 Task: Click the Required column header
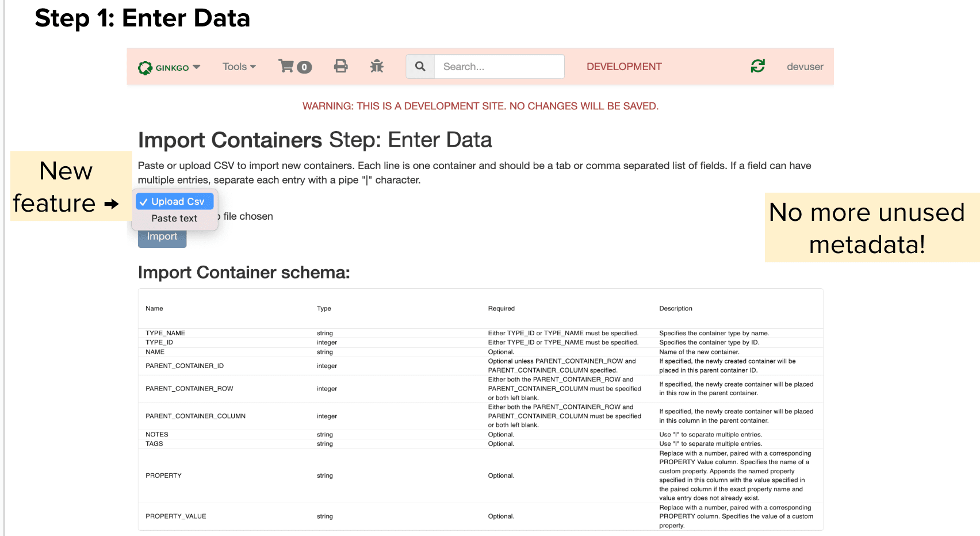[x=501, y=309]
